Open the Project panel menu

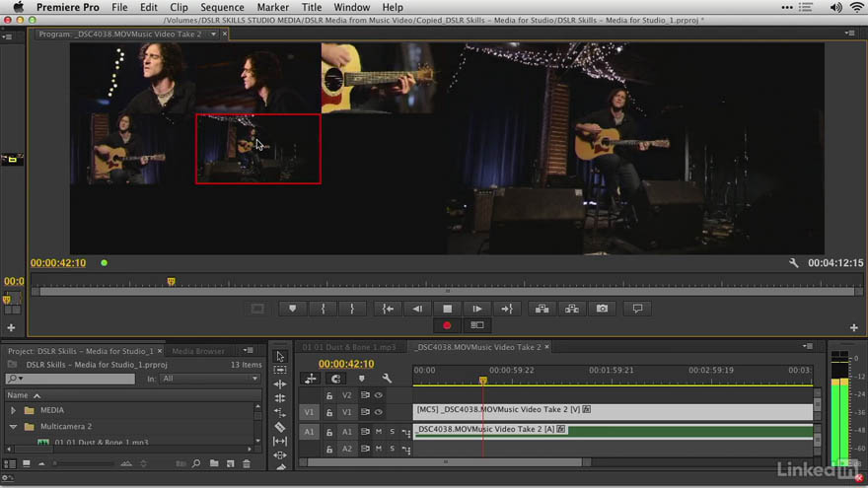point(248,351)
